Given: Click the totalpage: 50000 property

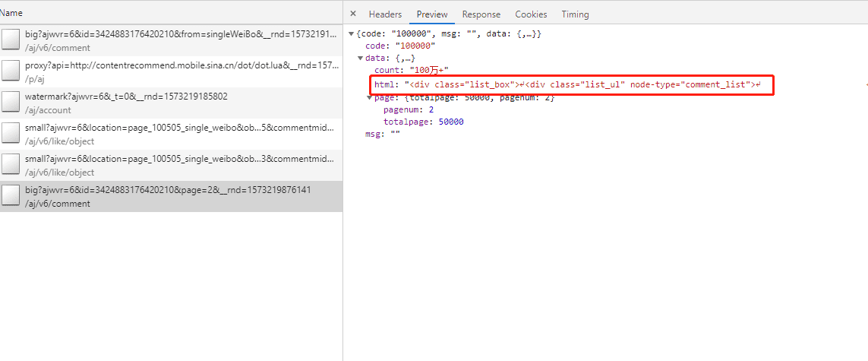Looking at the screenshot, I should [x=423, y=122].
